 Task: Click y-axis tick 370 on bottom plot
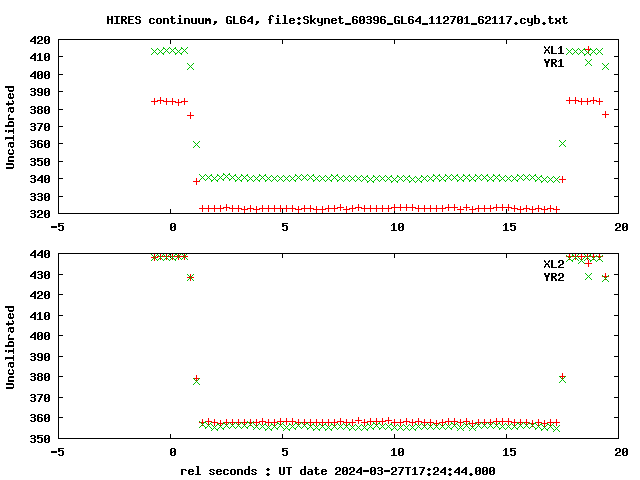(x=40, y=398)
